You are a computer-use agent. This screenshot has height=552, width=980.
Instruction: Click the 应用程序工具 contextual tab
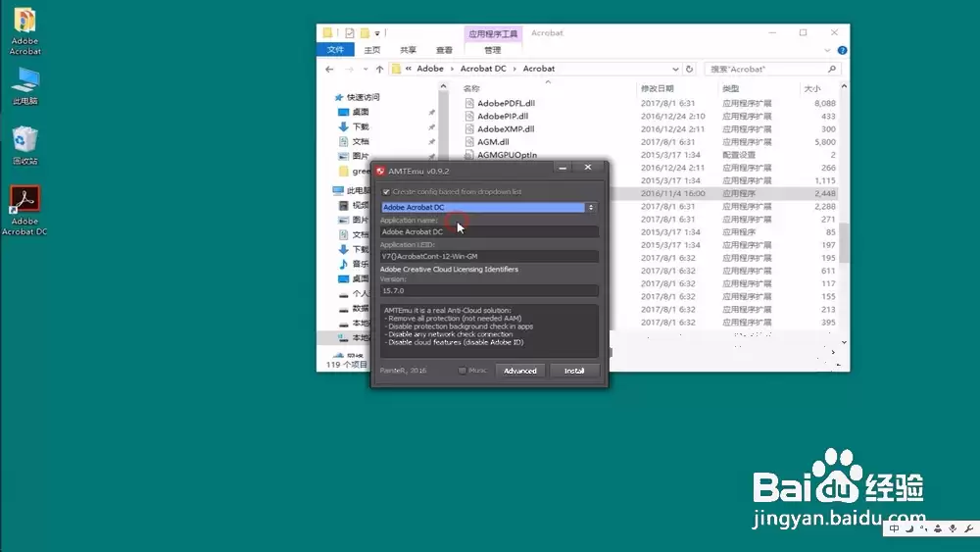tap(493, 33)
